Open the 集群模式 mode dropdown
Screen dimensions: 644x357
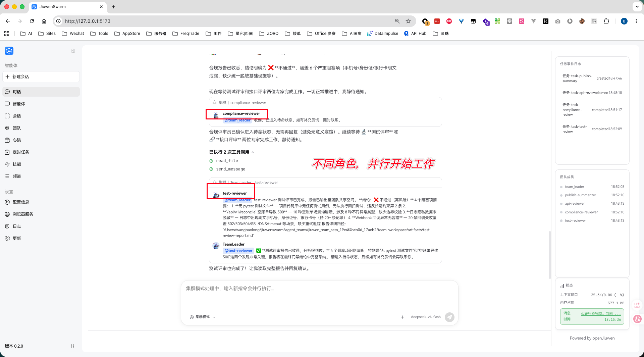point(203,317)
